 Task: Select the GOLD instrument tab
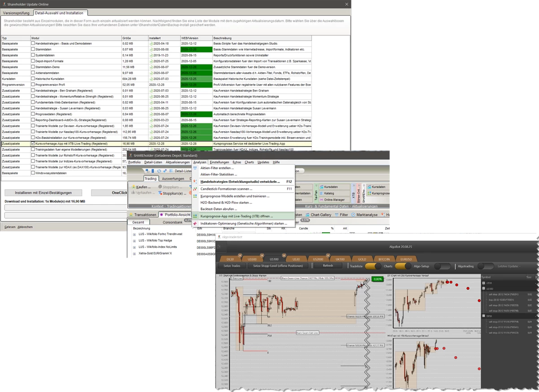tap(361, 259)
